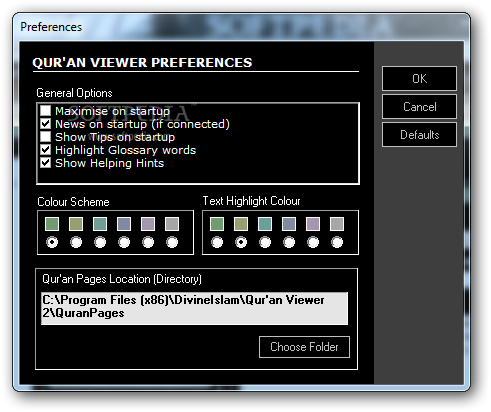The image size is (491, 412).
Task: Select olive radio under Text Highlight Colour
Action: [241, 242]
